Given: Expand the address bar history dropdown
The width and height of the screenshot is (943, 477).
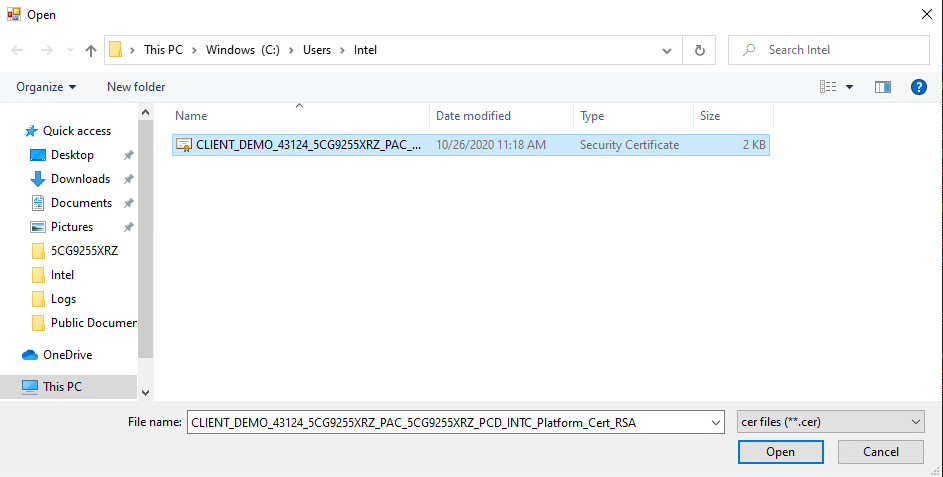Looking at the screenshot, I should click(666, 51).
